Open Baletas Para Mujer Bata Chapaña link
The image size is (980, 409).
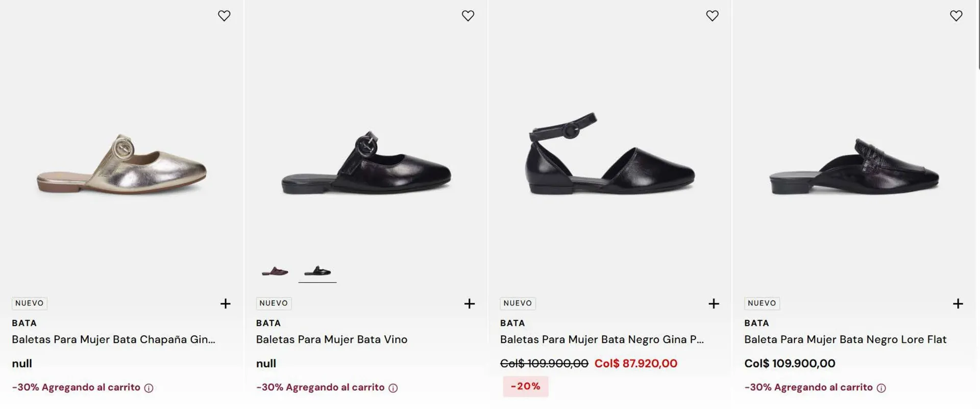113,340
